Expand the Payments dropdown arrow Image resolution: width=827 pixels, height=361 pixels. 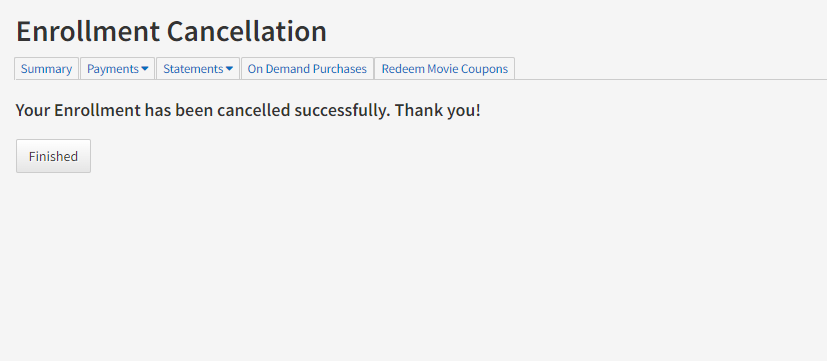tap(145, 69)
